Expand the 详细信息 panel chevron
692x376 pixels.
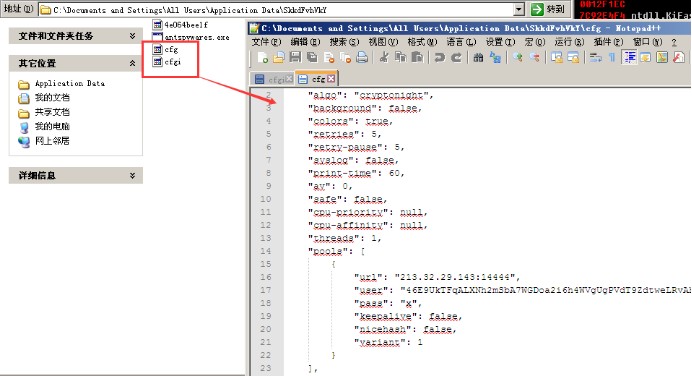click(132, 176)
